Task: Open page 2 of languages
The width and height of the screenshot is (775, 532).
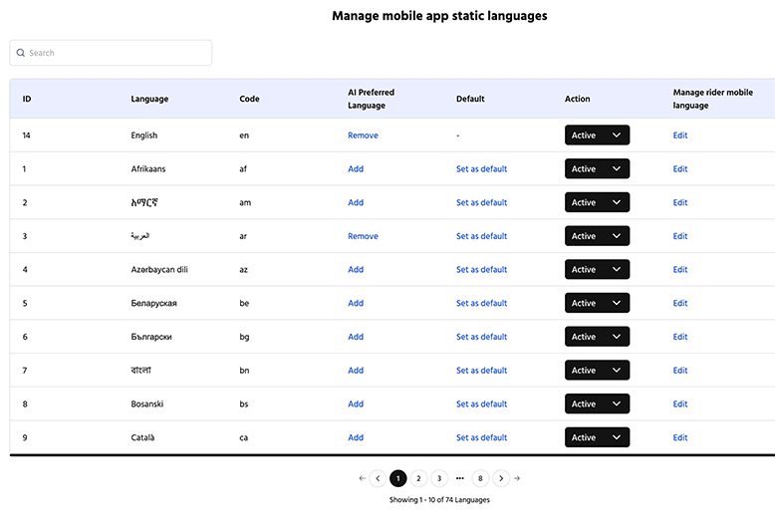Action: coord(418,478)
